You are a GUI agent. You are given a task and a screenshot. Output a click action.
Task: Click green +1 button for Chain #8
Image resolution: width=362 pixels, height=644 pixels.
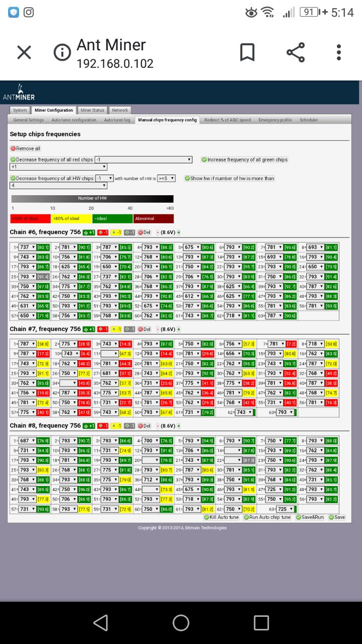pyautogui.click(x=89, y=426)
